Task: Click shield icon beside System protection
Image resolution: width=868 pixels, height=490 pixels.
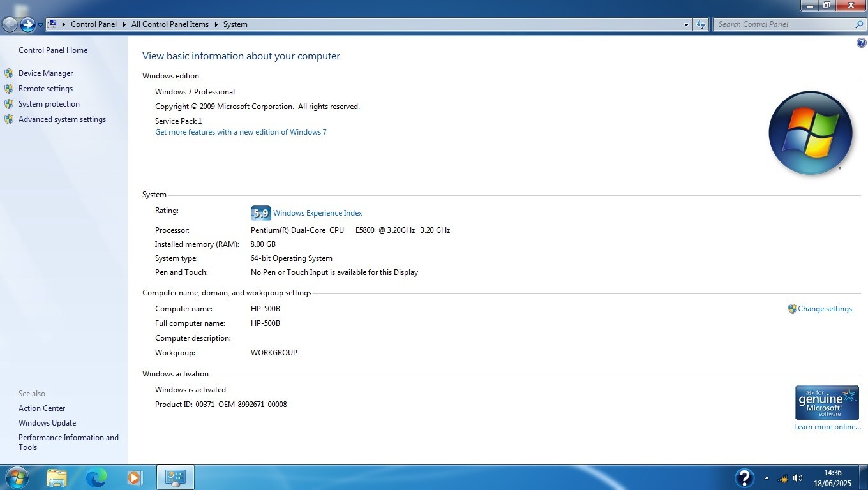Action: 9,104
